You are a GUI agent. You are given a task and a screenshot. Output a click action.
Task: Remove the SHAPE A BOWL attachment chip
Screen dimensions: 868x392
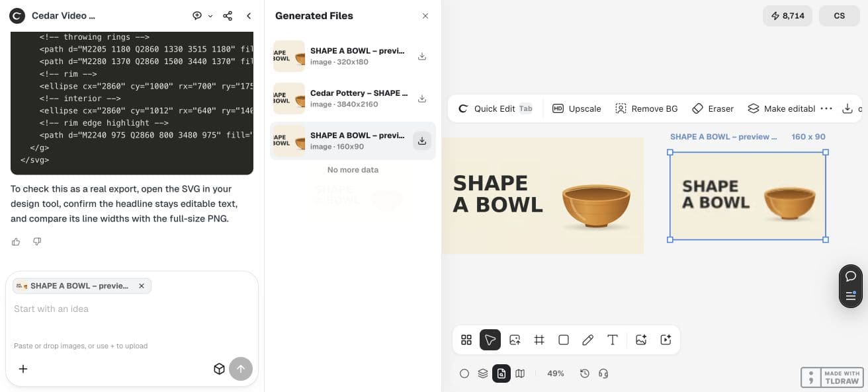142,286
